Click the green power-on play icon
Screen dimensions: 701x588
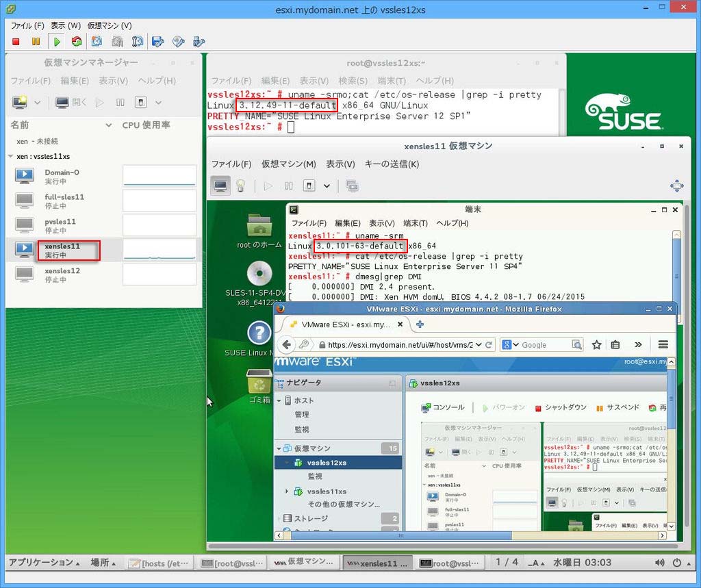click(57, 42)
